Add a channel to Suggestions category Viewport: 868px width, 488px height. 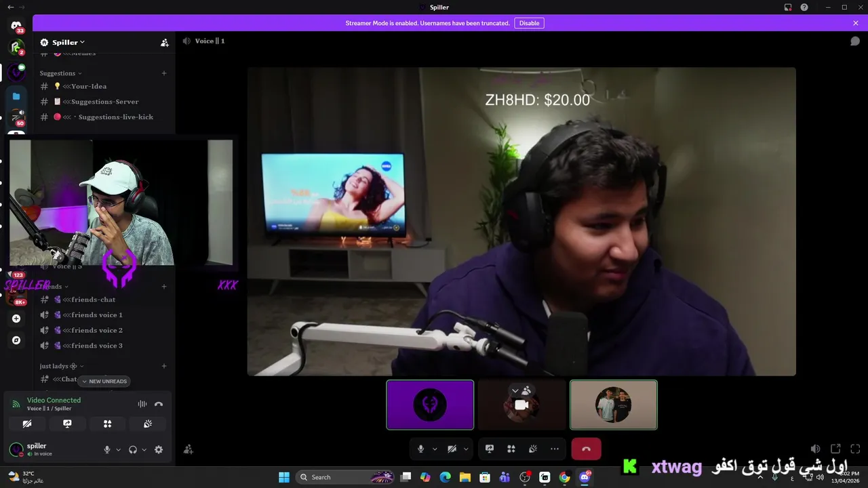coord(164,73)
